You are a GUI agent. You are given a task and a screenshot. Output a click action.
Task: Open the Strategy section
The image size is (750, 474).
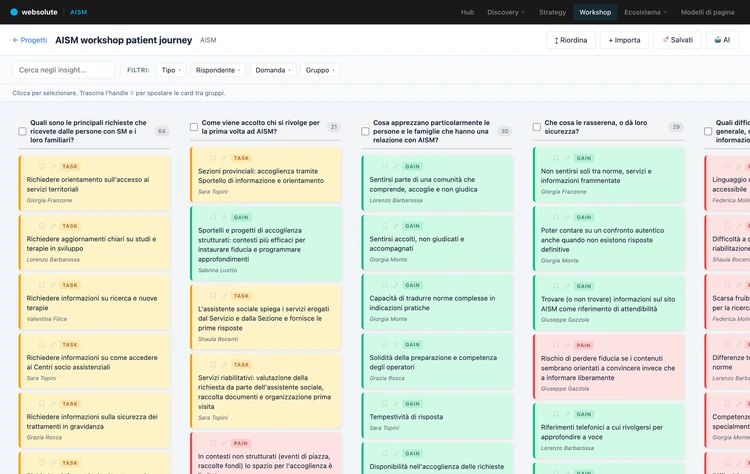[x=552, y=12]
